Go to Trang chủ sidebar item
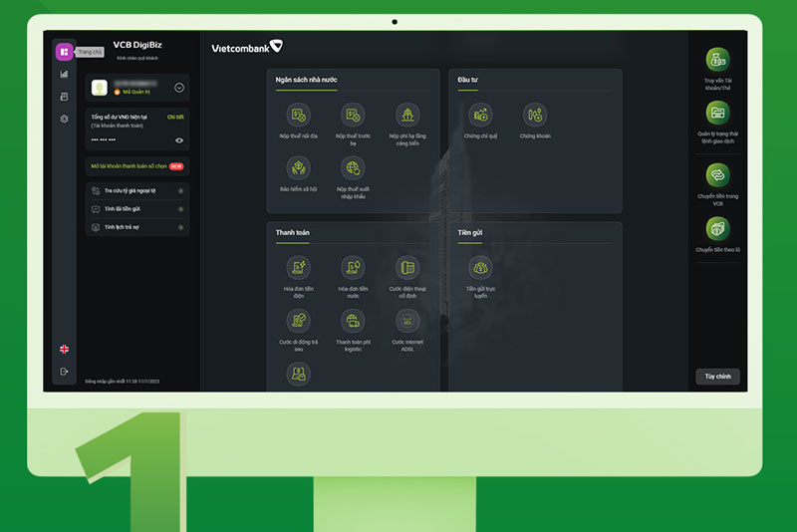 [x=64, y=52]
